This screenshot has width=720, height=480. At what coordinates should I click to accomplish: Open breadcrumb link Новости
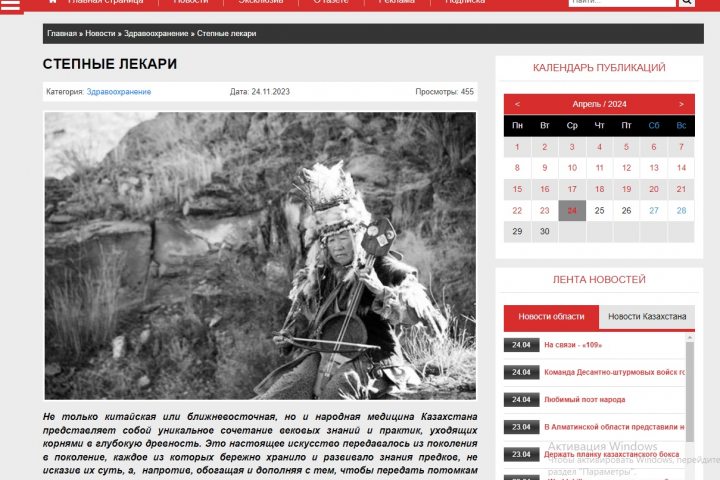[x=100, y=34]
